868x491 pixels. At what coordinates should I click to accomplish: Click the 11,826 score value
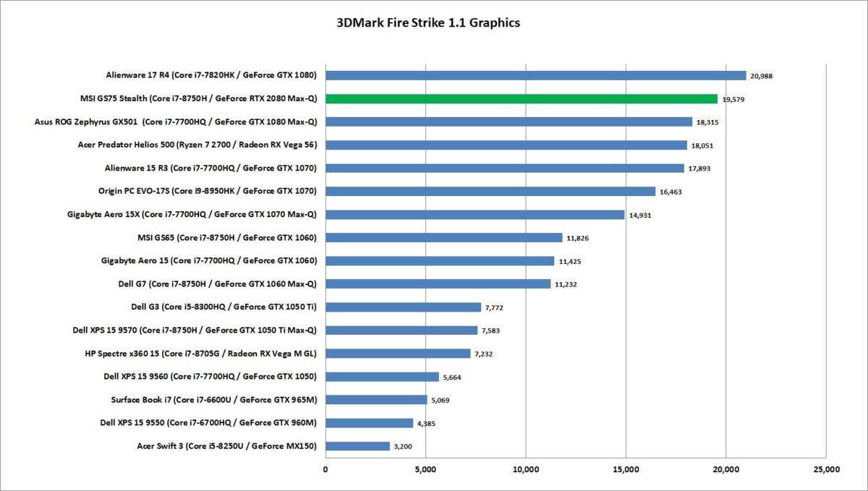579,238
